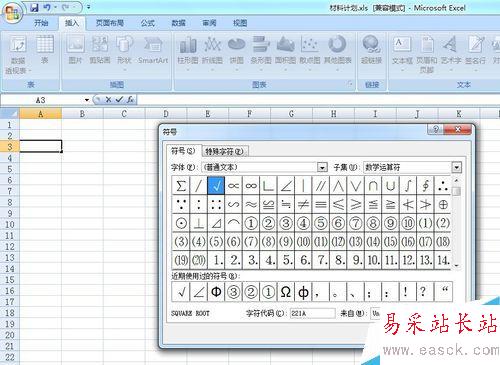The width and height of the screenshot is (500, 365).
Task: Switch to the 开始 (Home) ribbon tab
Action: [41, 23]
